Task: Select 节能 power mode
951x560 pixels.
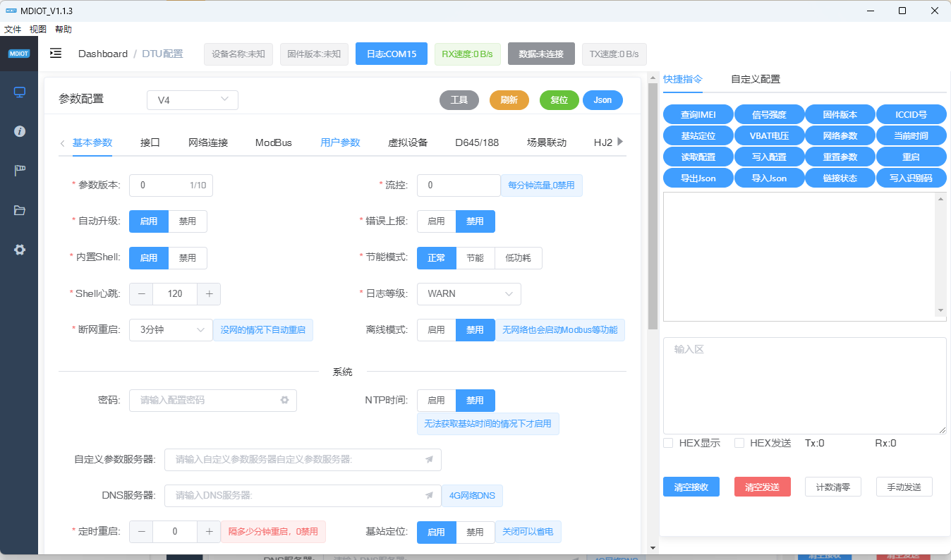Action: point(475,258)
